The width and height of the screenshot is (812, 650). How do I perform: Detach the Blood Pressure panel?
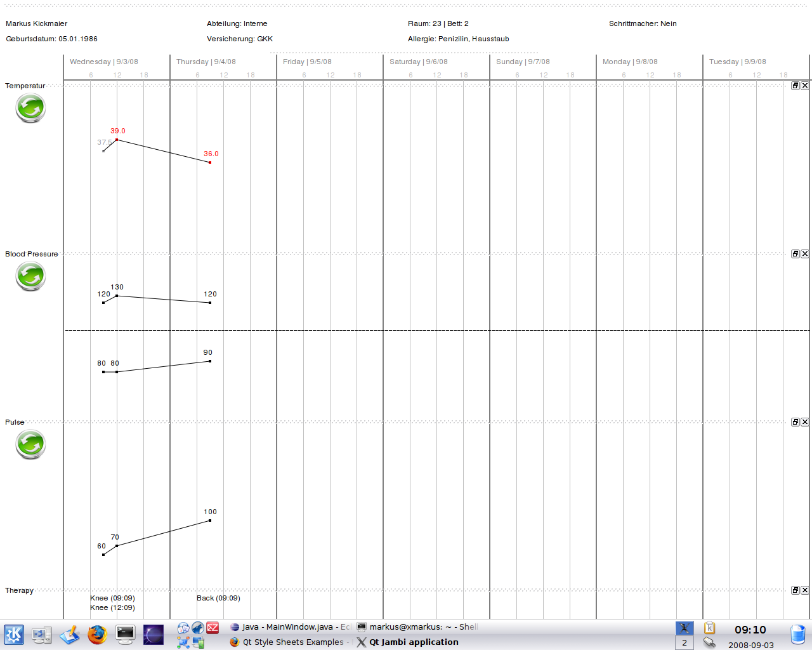tap(795, 254)
